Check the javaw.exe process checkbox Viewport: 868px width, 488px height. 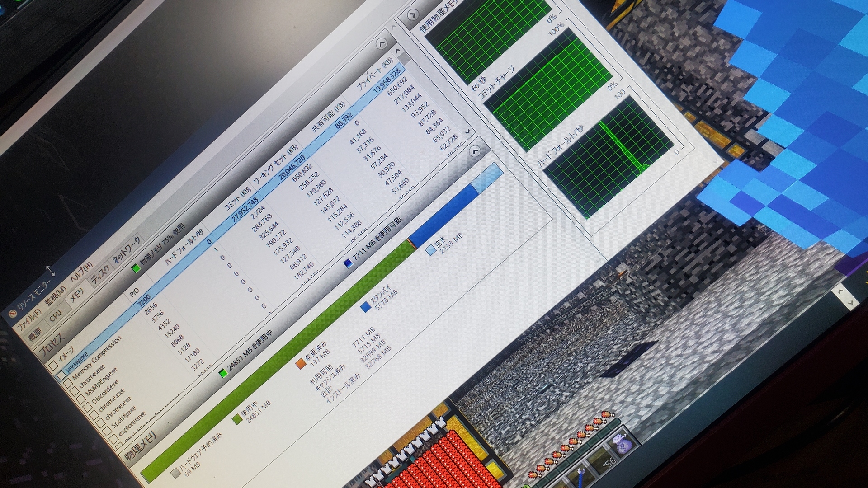click(61, 375)
